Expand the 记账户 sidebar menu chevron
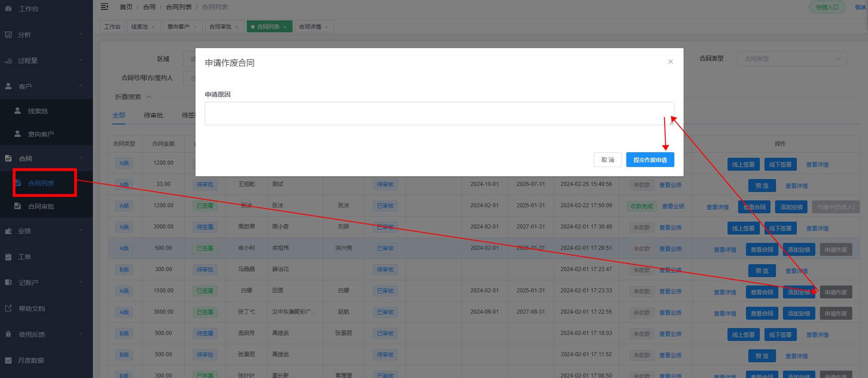Image resolution: width=868 pixels, height=378 pixels. click(81, 282)
